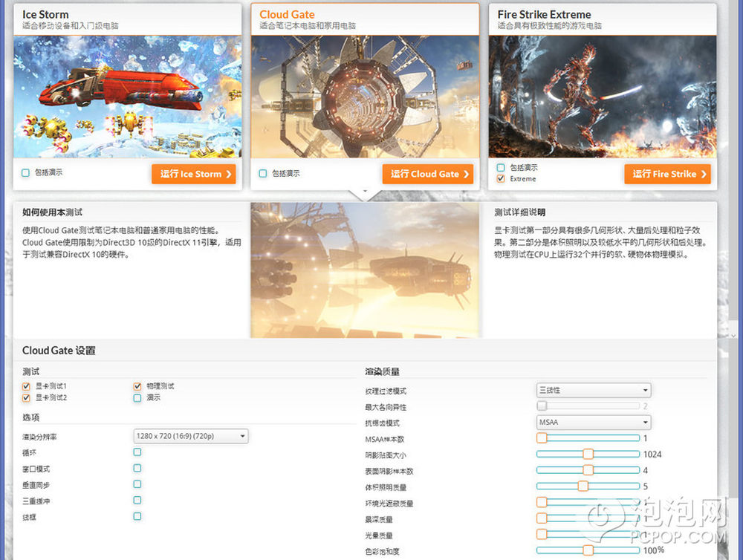Turn off the 物理测试 checkbox
The height and width of the screenshot is (560, 743).
pos(137,386)
